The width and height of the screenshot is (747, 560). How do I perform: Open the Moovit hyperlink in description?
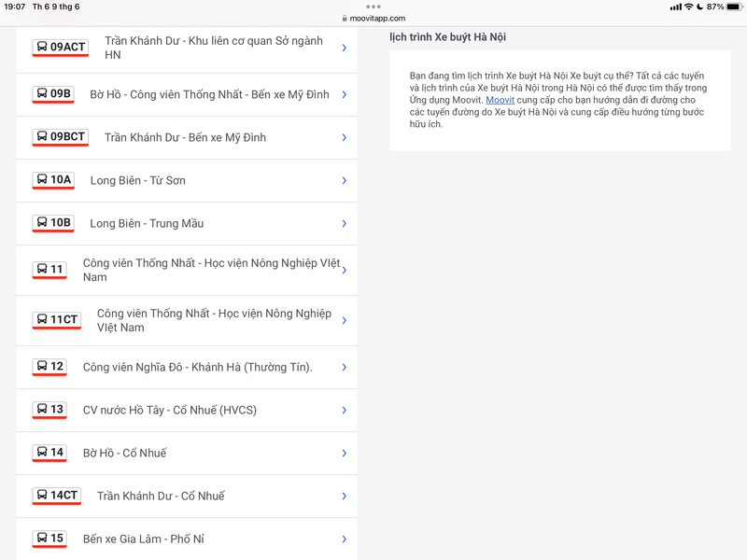click(500, 100)
